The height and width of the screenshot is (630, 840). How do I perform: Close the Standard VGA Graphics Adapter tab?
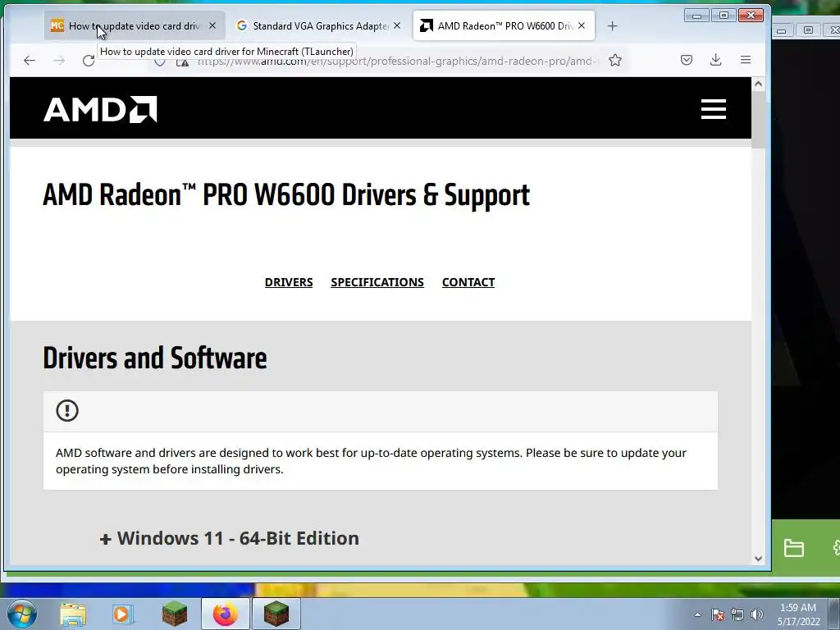(x=397, y=25)
